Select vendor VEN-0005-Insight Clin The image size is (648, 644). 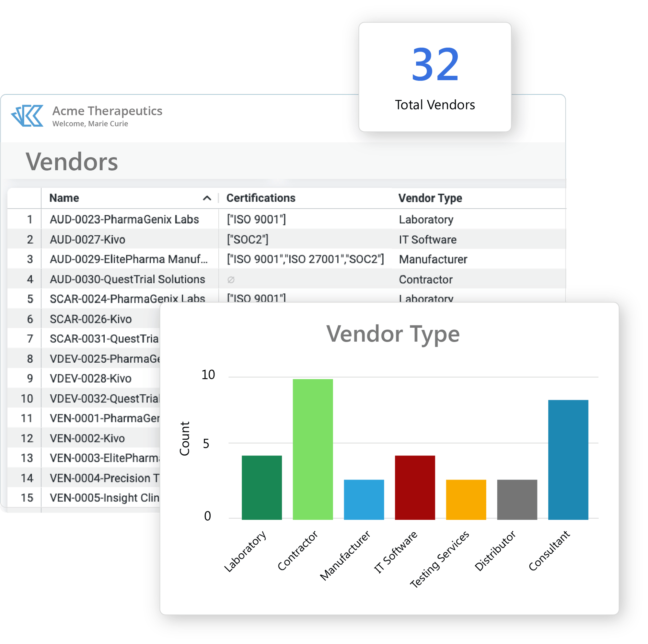[x=105, y=498]
